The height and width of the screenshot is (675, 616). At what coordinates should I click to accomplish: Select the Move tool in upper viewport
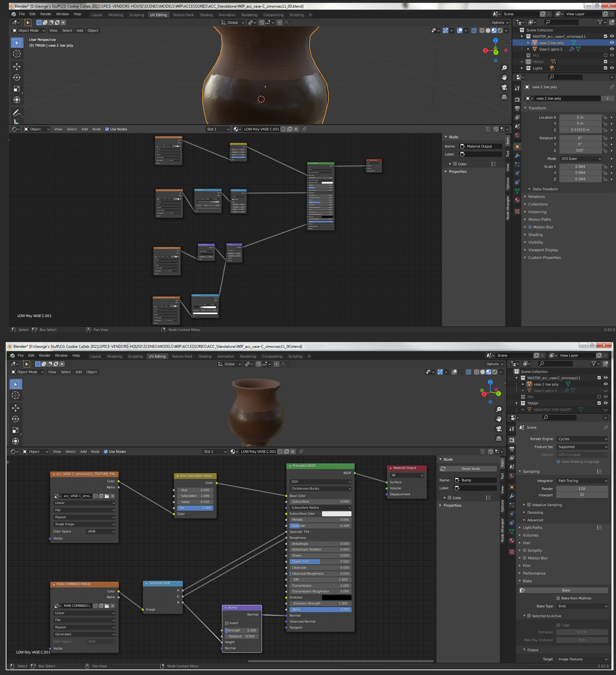click(17, 66)
